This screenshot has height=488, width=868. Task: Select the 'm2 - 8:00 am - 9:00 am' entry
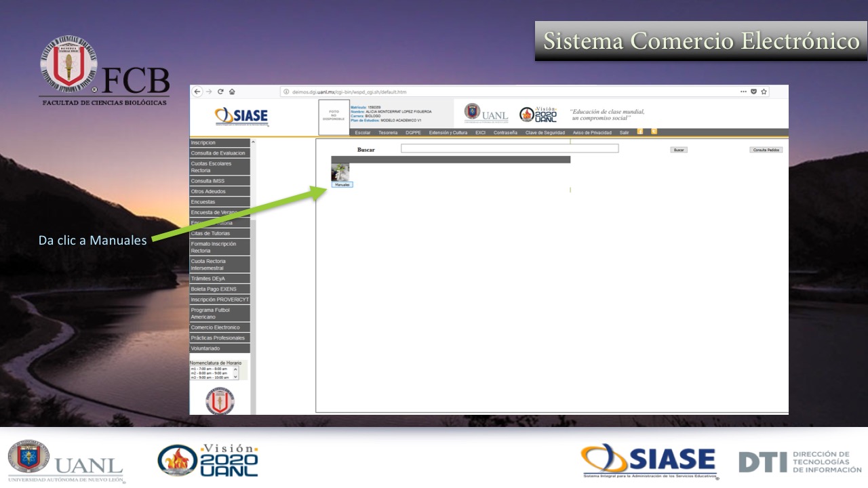click(x=210, y=373)
